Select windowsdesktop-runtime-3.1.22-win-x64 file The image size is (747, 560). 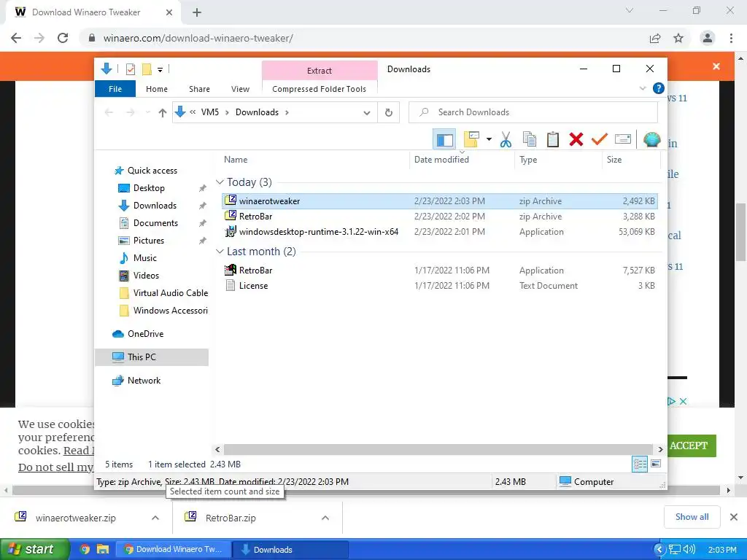click(439, 232)
